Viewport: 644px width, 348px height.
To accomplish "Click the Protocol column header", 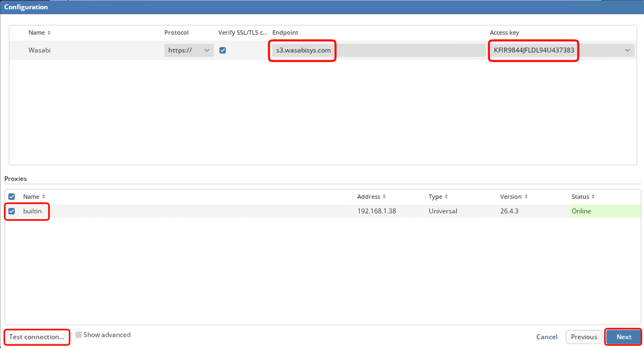I will [176, 33].
